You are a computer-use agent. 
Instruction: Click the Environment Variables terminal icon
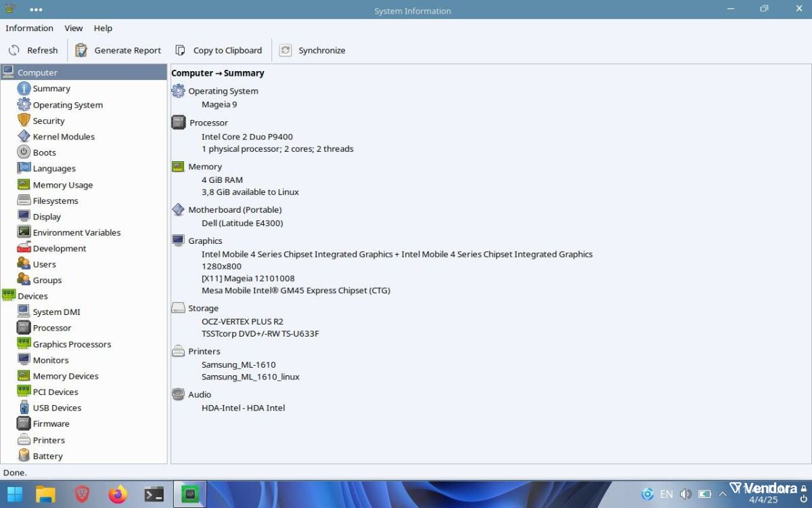point(24,232)
